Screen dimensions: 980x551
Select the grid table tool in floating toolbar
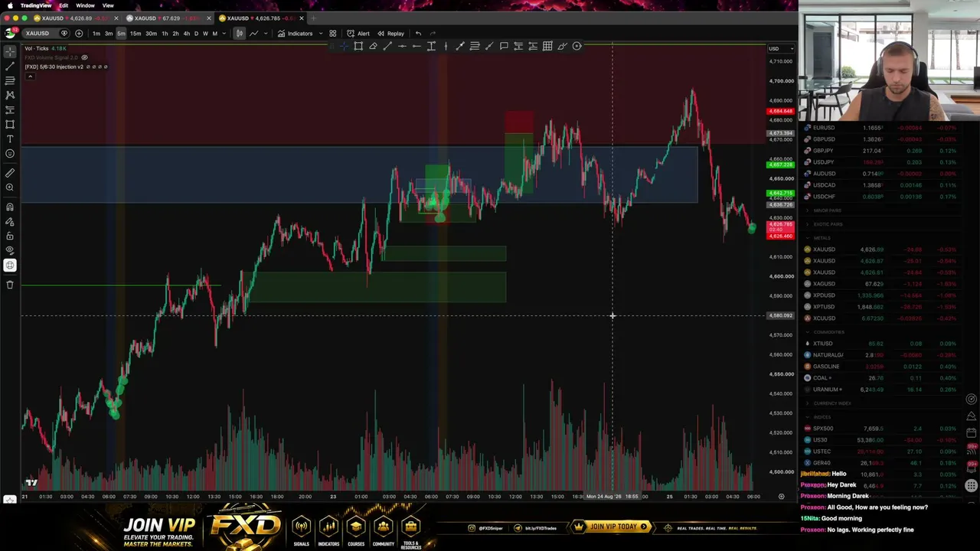(547, 46)
